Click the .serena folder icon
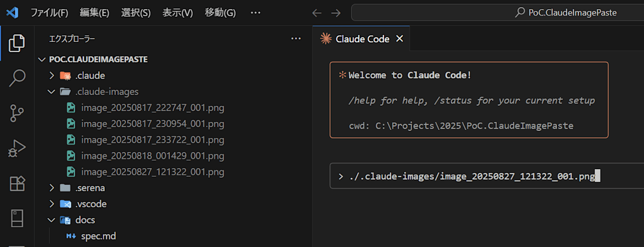The height and width of the screenshot is (247, 644). tap(65, 188)
